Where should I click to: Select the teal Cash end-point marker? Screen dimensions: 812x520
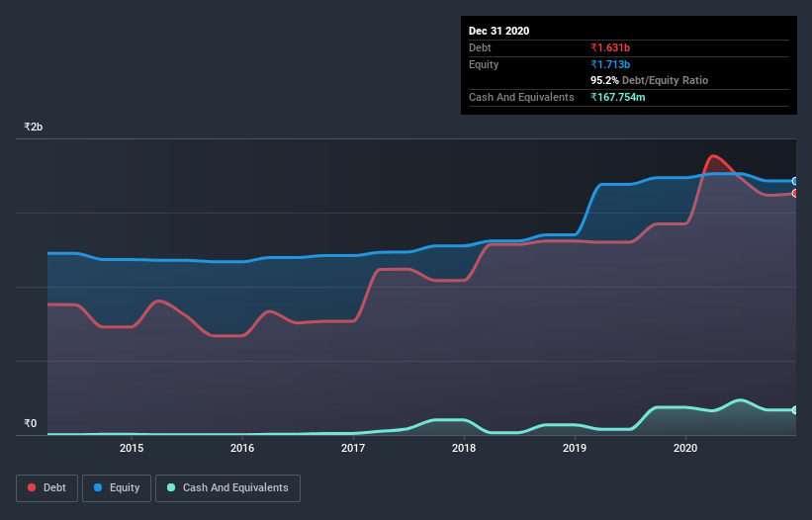tap(795, 410)
